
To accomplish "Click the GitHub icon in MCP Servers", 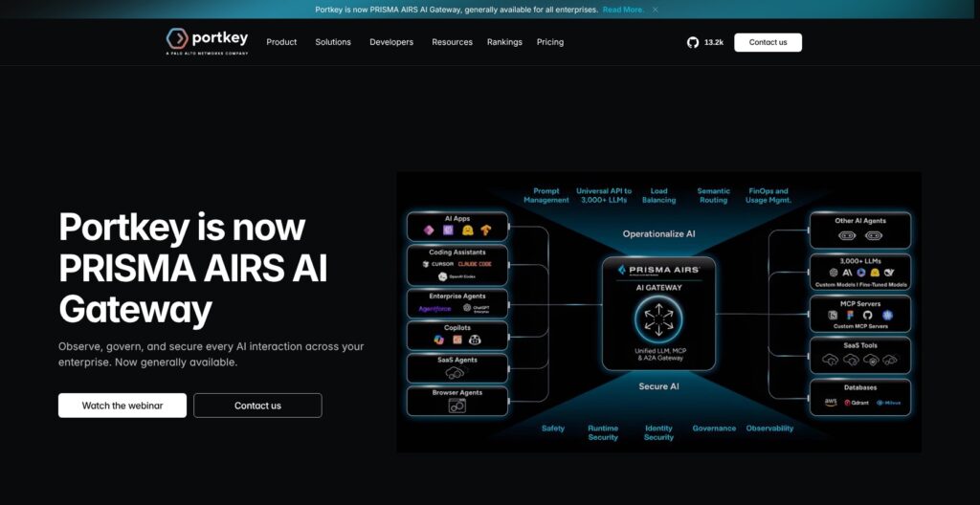I will click(x=867, y=315).
